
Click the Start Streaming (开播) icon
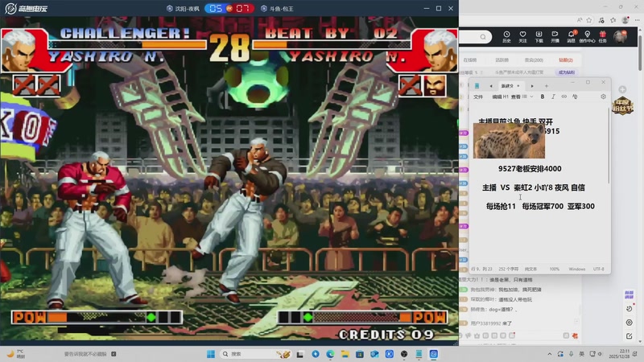pos(555,36)
